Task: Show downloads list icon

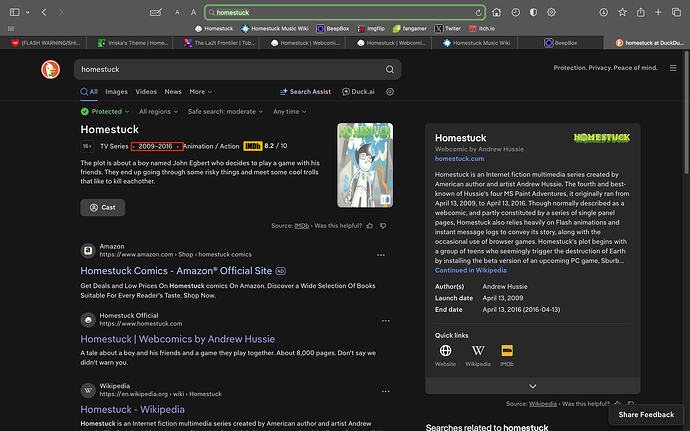Action: pyautogui.click(x=604, y=12)
